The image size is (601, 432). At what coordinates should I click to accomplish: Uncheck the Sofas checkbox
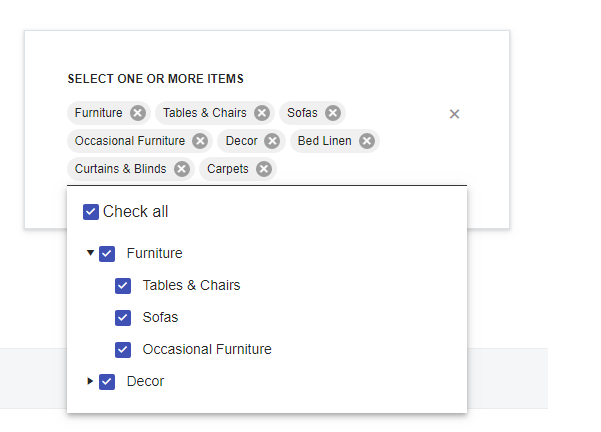123,318
